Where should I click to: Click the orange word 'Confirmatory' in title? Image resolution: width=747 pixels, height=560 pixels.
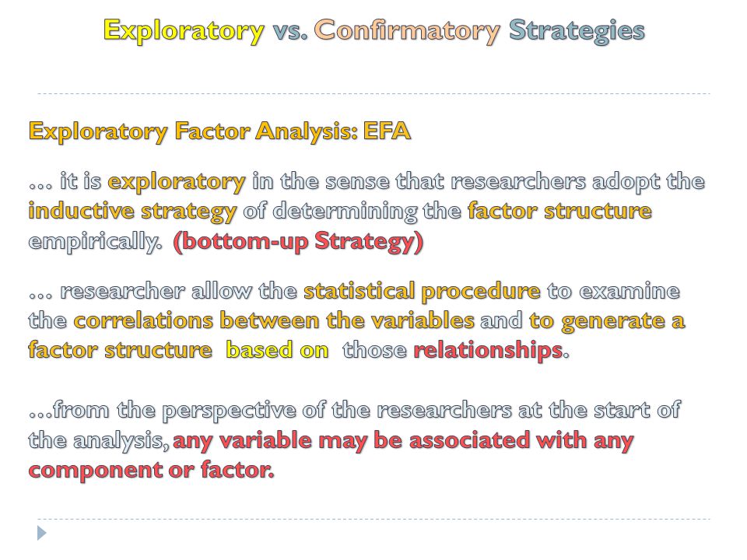tap(407, 31)
